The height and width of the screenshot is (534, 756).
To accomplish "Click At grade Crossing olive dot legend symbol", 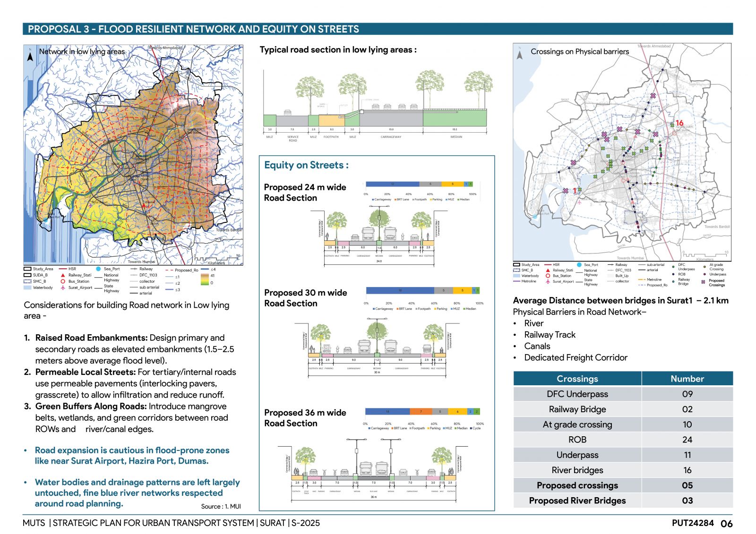I will tap(704, 267).
